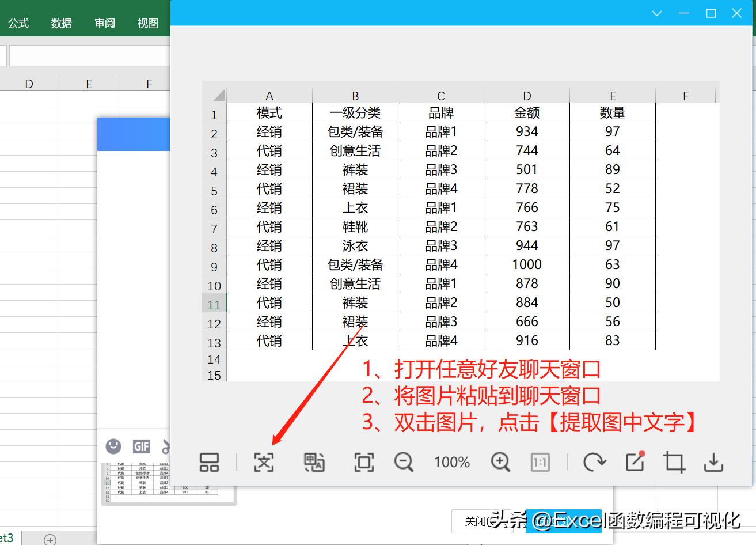This screenshot has width=756, height=545.
Task: View image at 1:1 actual size
Action: (540, 462)
